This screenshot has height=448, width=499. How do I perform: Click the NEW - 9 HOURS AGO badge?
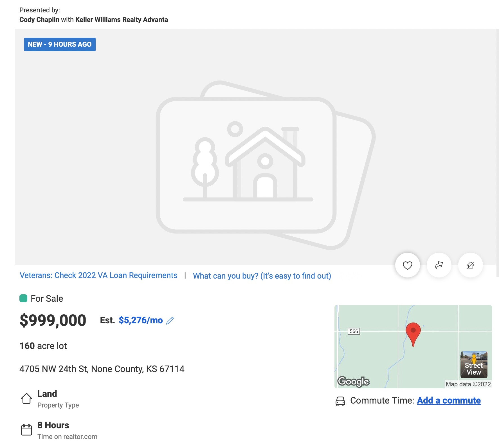tap(60, 44)
